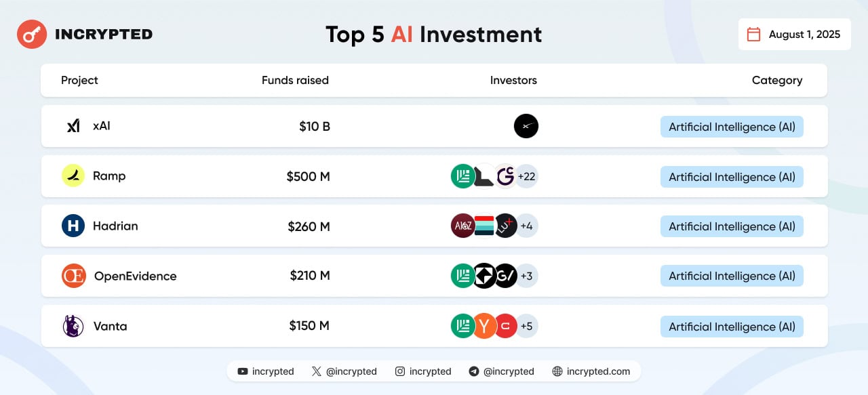Expand the +3 investors badge for OpenEvidence
The image size is (868, 395).
(527, 276)
